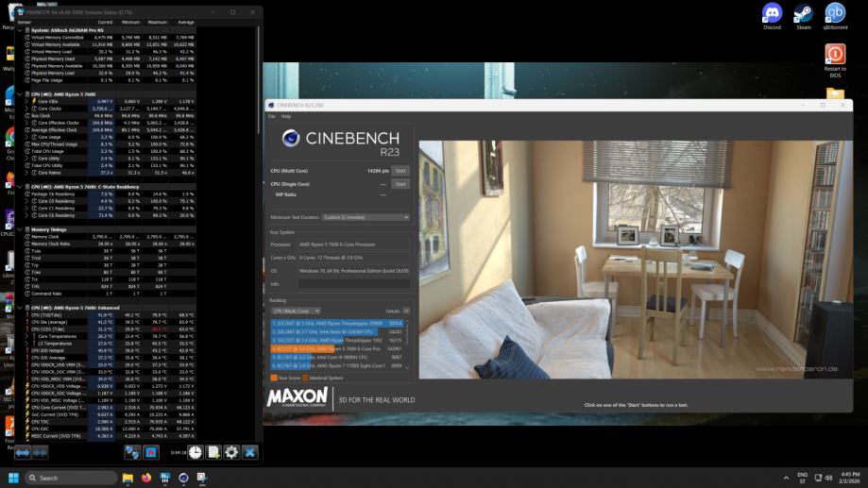
Task: Click the Average column header in HWiNFO
Action: [185, 22]
